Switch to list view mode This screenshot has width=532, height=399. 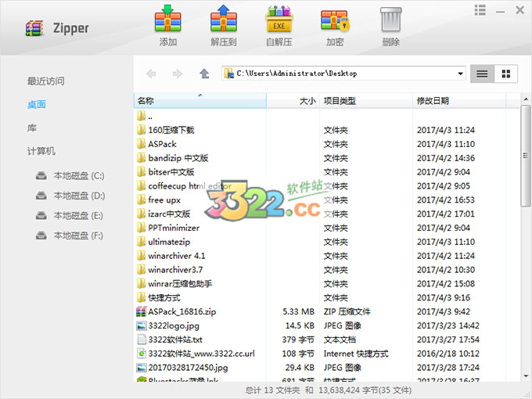(x=482, y=74)
